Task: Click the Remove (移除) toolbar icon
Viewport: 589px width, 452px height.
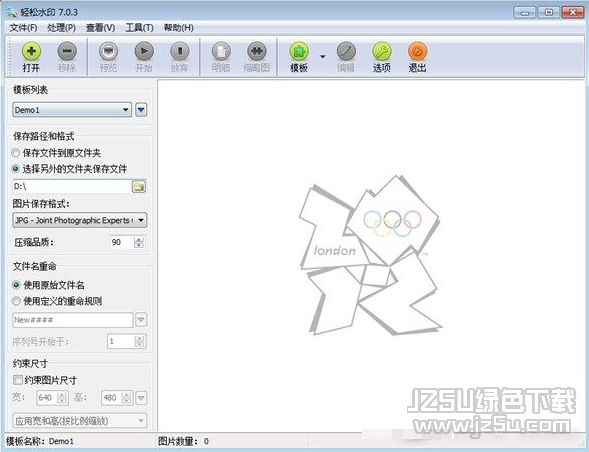Action: coord(67,51)
